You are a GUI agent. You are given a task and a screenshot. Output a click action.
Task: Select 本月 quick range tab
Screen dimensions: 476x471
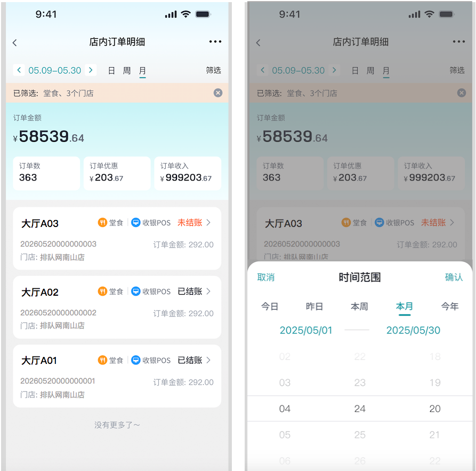[405, 306]
